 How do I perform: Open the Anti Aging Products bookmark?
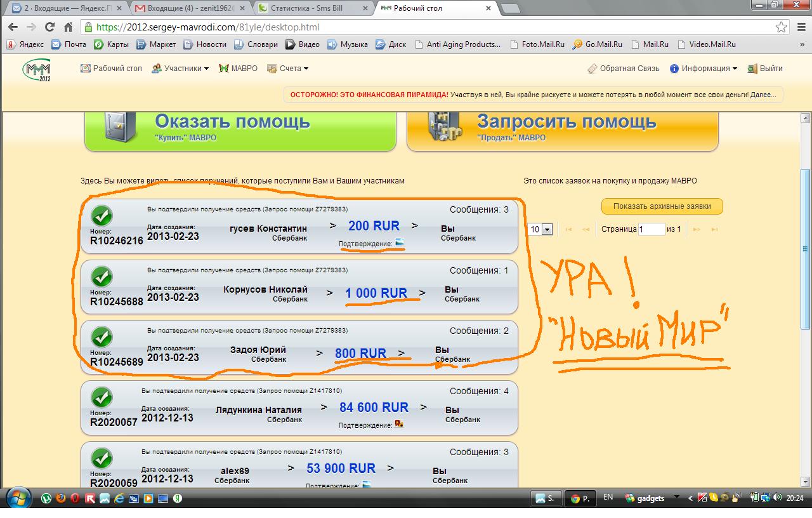click(457, 44)
